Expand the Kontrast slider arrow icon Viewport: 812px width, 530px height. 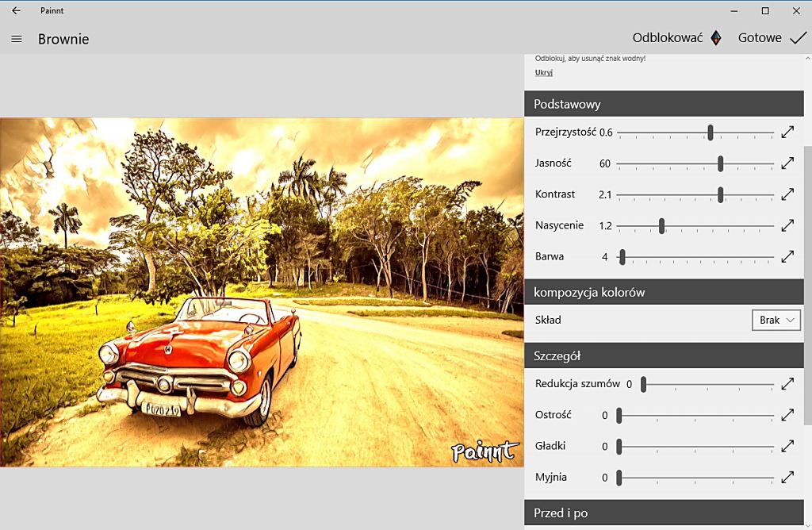787,194
